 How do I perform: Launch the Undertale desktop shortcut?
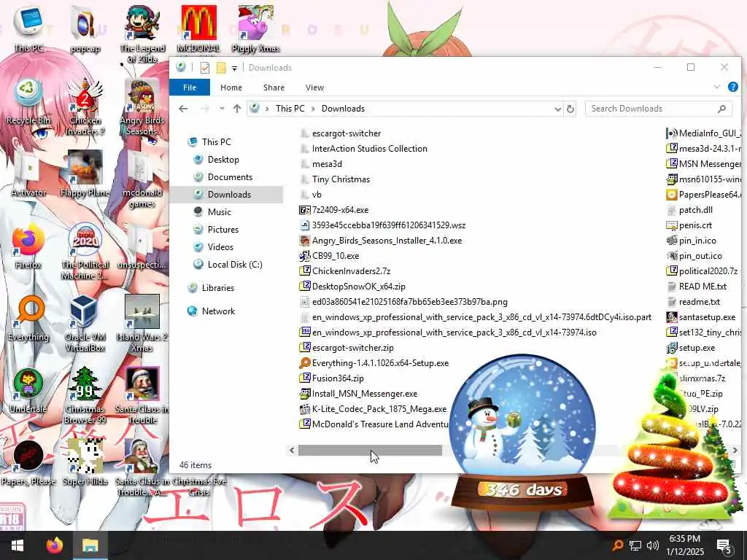click(x=28, y=391)
